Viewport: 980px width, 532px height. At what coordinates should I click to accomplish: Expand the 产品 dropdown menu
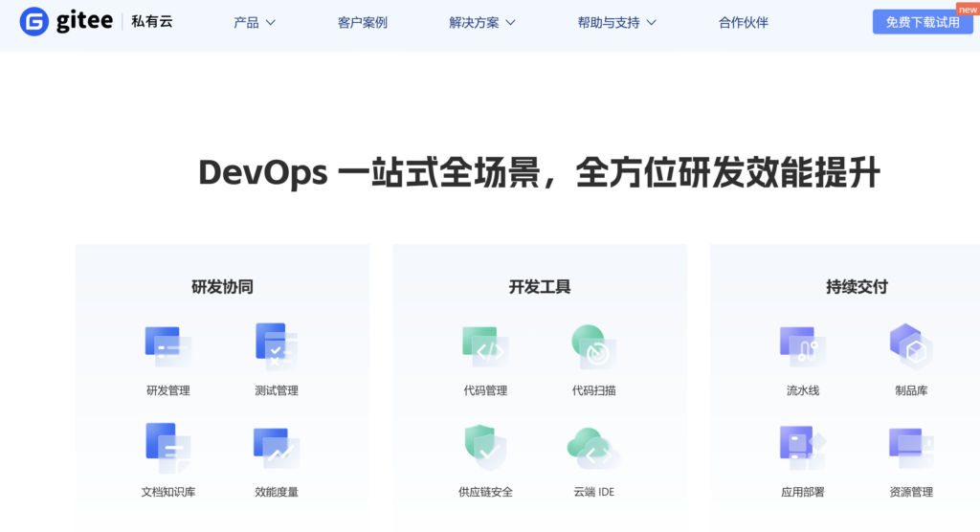[255, 23]
